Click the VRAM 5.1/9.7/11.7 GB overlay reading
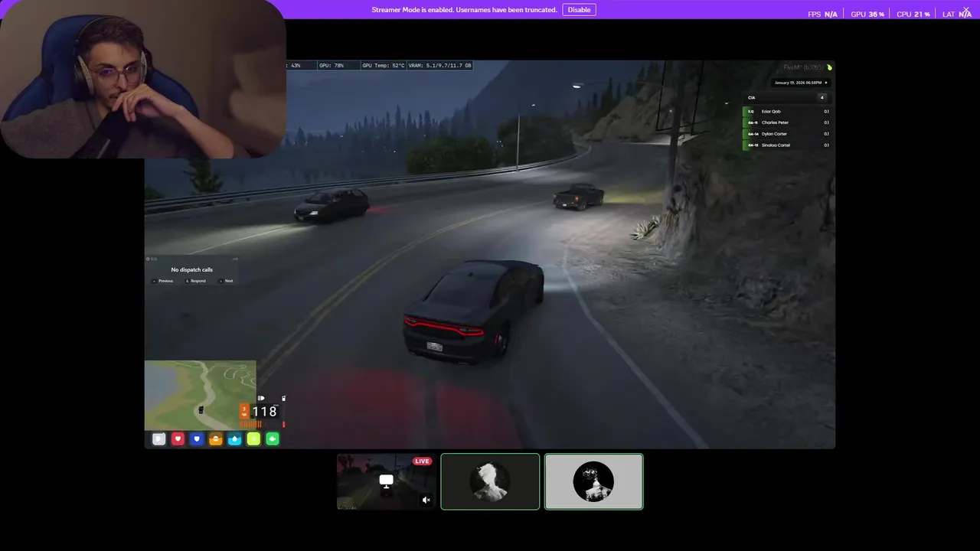 (440, 66)
